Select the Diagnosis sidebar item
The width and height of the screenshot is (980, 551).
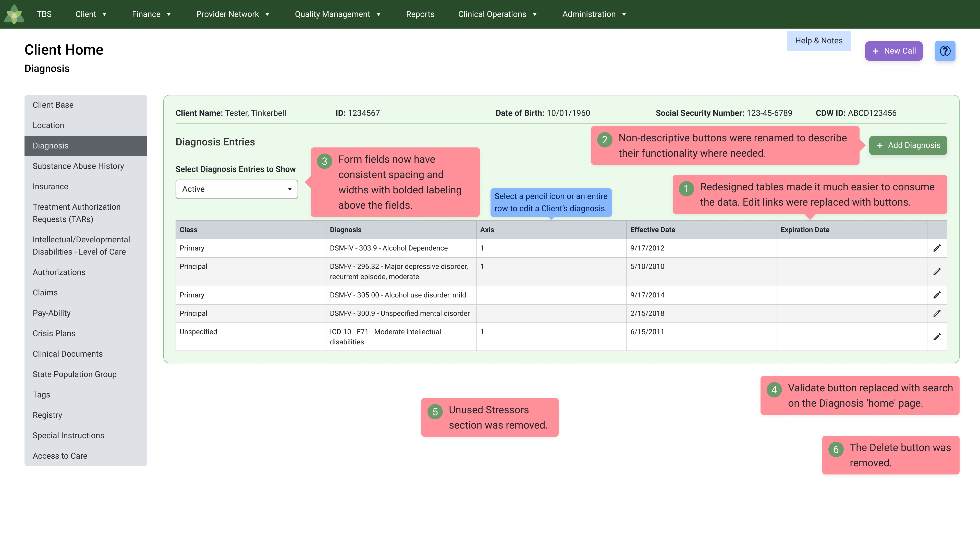coord(85,146)
